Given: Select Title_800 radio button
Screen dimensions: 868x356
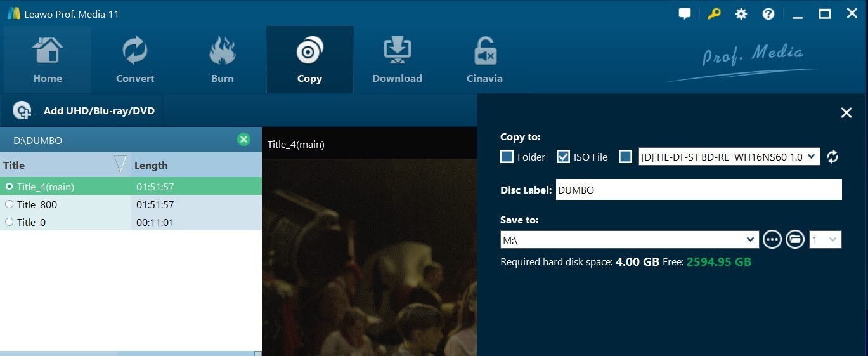Looking at the screenshot, I should (x=10, y=204).
